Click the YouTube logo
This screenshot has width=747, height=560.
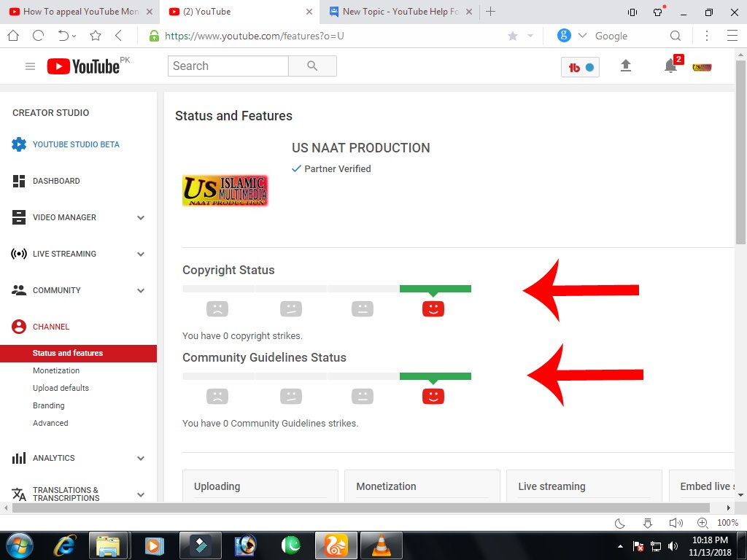pos(83,66)
